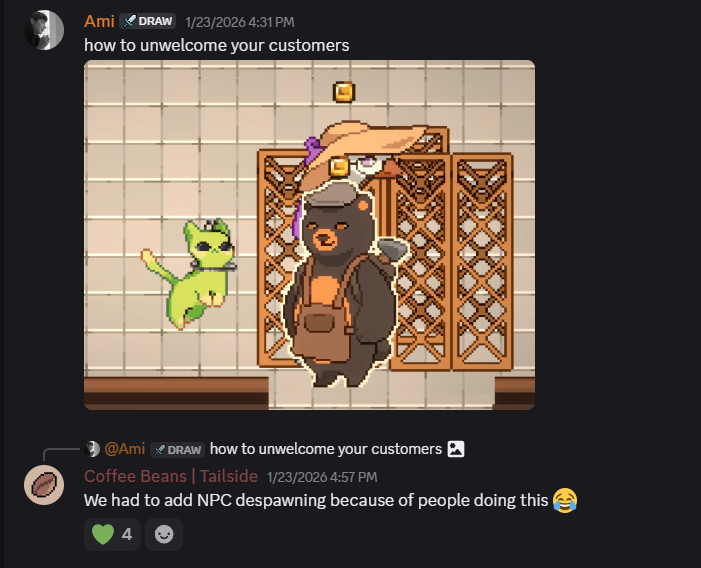Click the small reply avatar of Ami
This screenshot has width=701, height=568.
coord(92,449)
